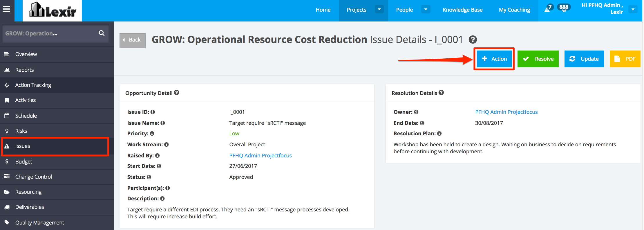Click the info icon next to Issue ID
This screenshot has height=230, width=644.
(x=153, y=112)
